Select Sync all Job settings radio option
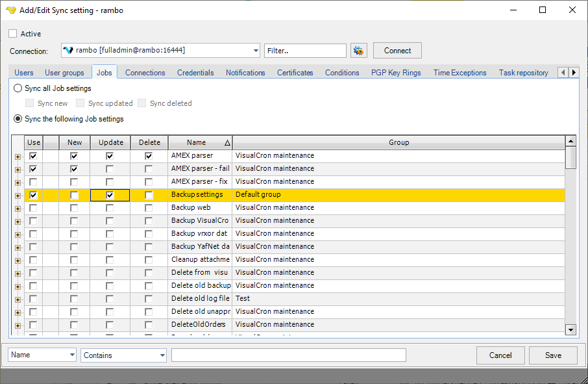 click(18, 88)
